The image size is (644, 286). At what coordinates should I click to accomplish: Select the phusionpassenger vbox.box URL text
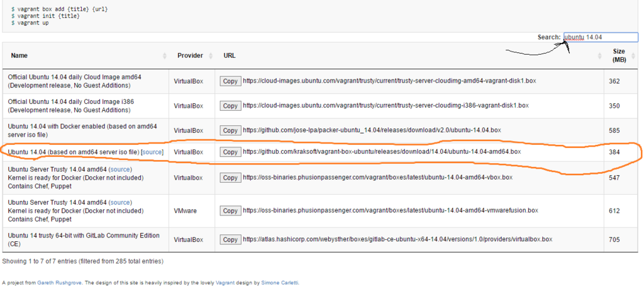click(378, 178)
